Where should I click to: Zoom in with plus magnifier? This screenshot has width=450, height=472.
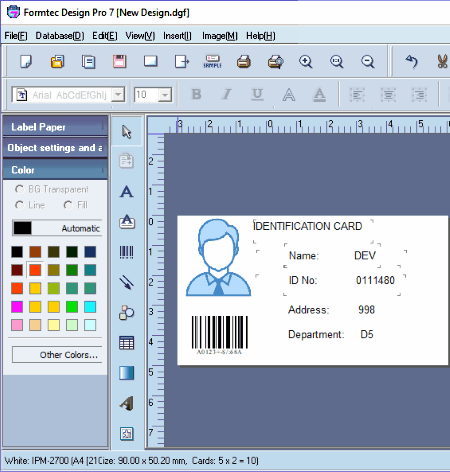305,62
